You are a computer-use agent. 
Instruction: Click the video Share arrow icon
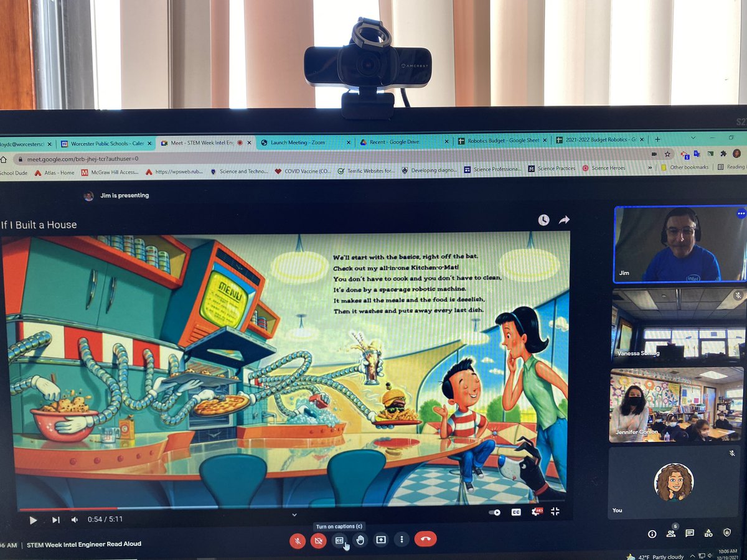(x=564, y=220)
